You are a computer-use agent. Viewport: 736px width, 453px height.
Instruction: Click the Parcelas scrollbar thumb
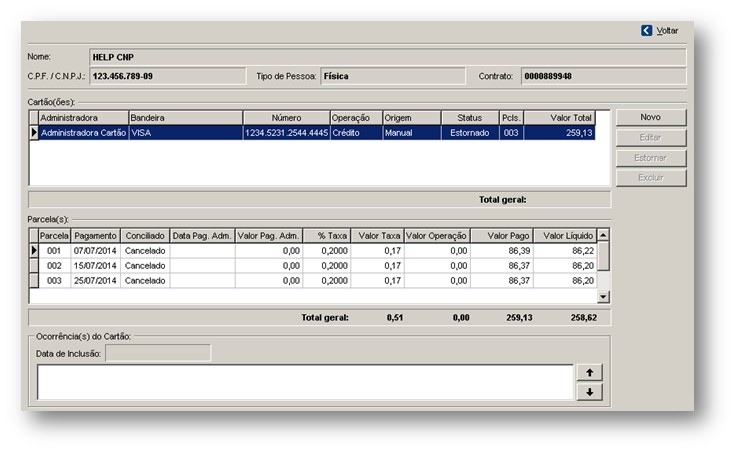click(603, 256)
